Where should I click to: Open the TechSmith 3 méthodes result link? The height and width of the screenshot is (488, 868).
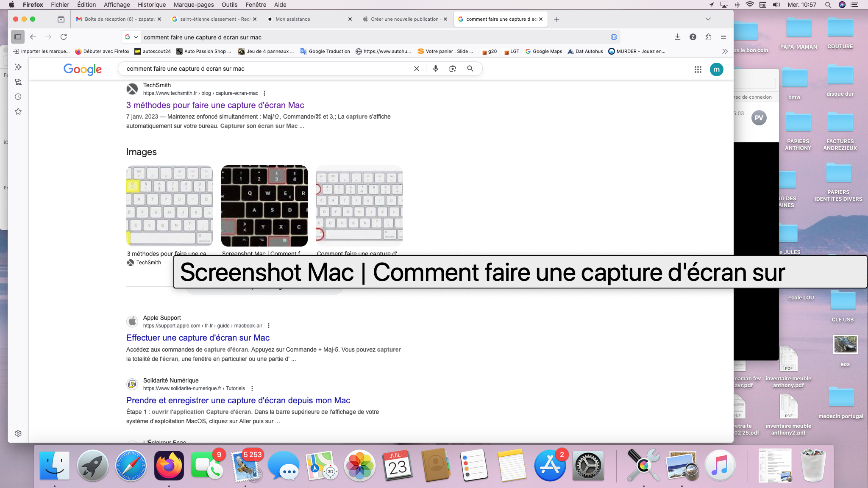(215, 105)
